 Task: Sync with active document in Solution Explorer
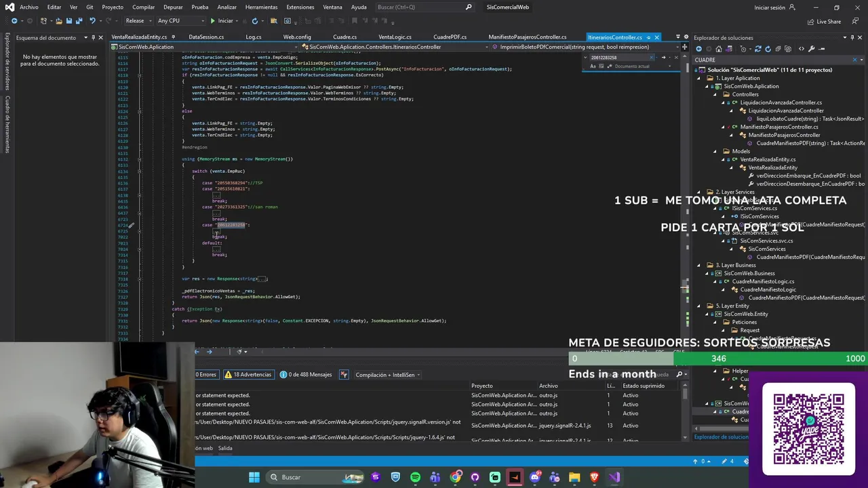pos(758,49)
